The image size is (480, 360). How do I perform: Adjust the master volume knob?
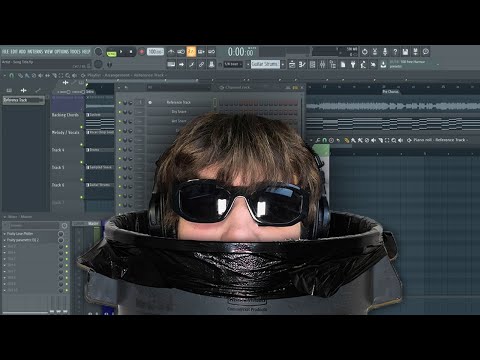(x=98, y=52)
